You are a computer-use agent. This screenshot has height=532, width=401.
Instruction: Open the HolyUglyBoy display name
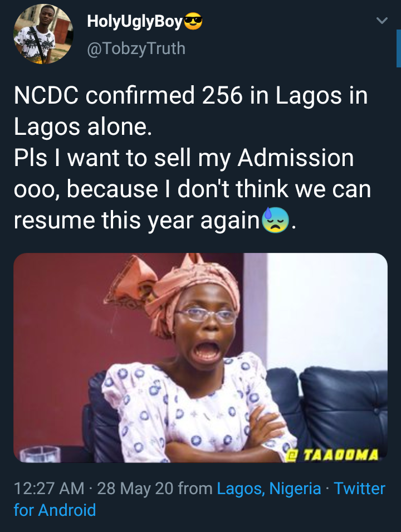(135, 22)
